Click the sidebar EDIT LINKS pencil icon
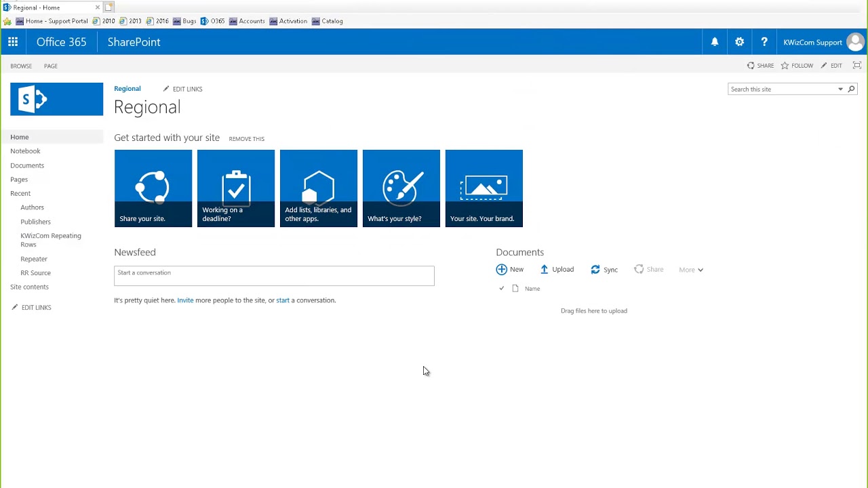This screenshot has width=868, height=488. 15,308
